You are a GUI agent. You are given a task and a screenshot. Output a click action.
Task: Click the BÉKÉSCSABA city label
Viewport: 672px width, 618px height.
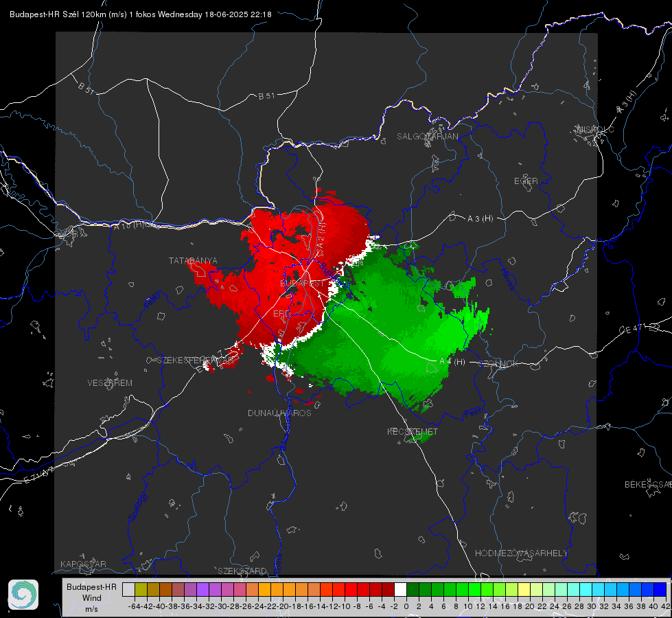click(648, 485)
